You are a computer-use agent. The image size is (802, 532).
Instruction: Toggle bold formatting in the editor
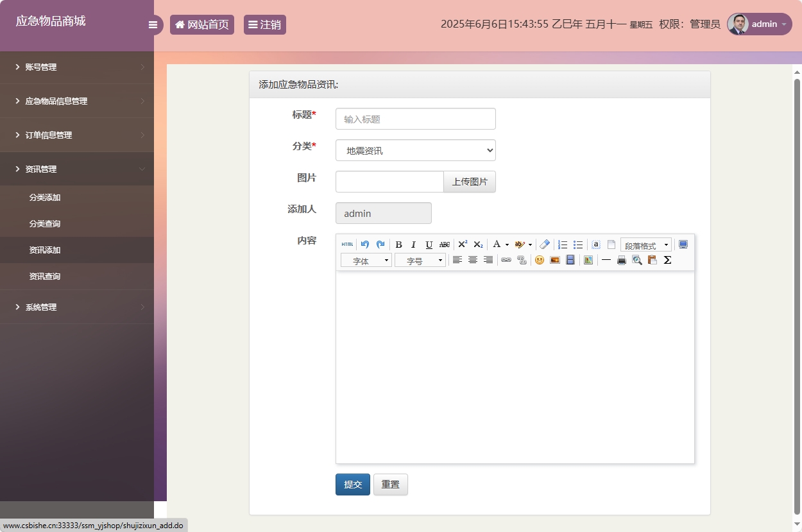coord(398,245)
